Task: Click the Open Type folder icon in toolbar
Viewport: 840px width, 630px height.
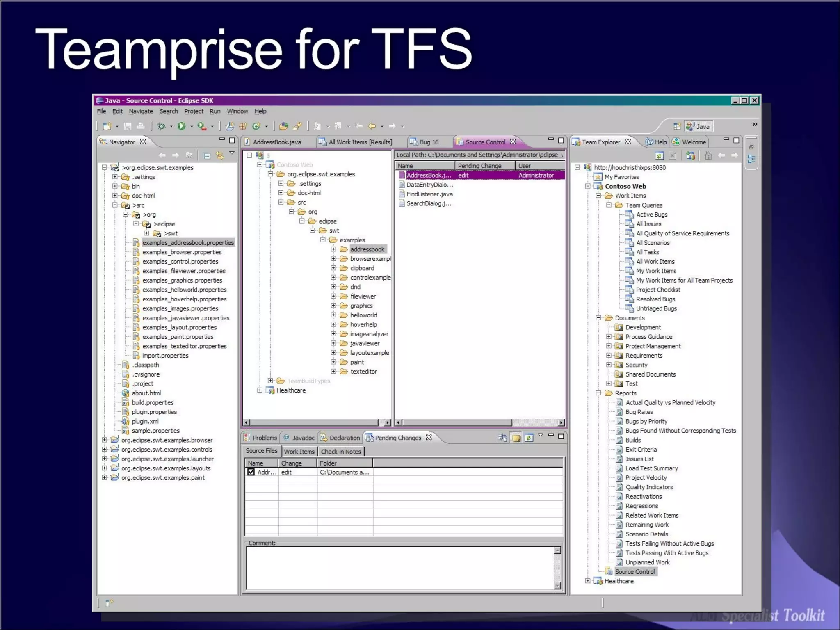Action: (283, 126)
